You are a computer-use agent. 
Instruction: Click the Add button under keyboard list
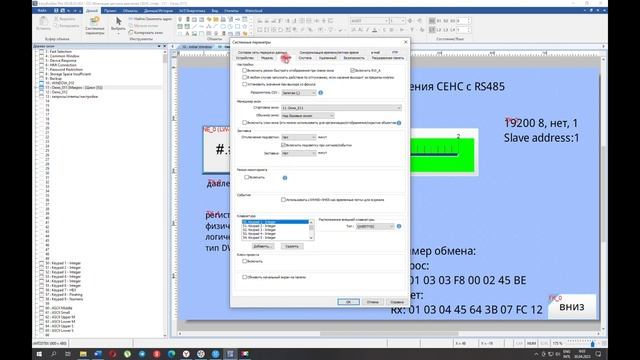262,246
